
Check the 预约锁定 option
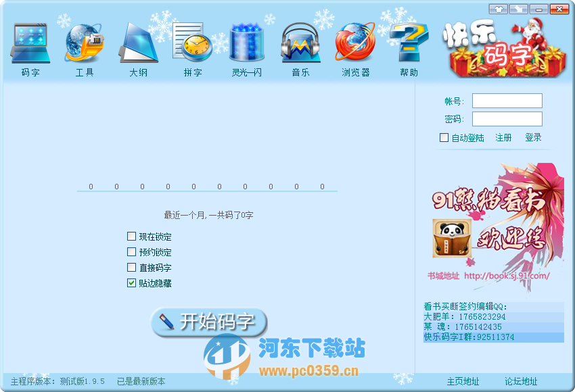(131, 252)
